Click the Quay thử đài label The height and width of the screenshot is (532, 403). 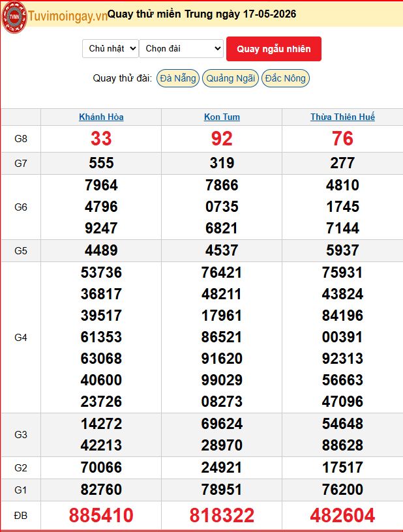coord(122,78)
